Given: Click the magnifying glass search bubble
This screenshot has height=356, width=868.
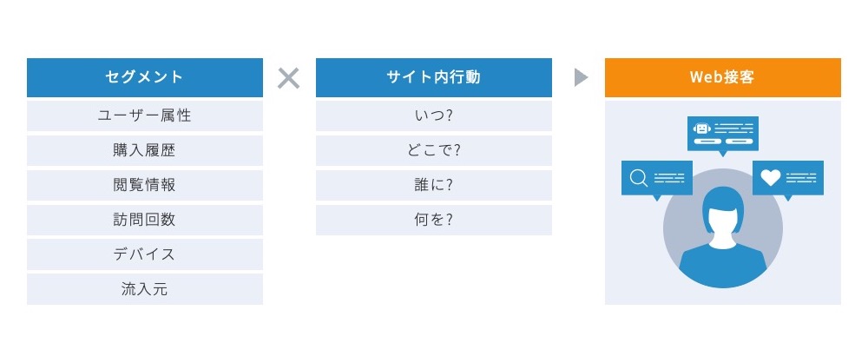Looking at the screenshot, I should [x=656, y=180].
